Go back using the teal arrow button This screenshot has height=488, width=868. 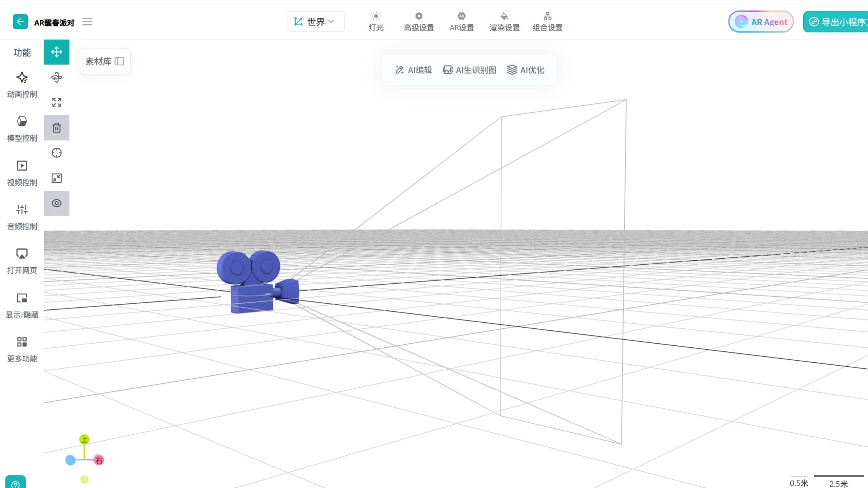20,22
